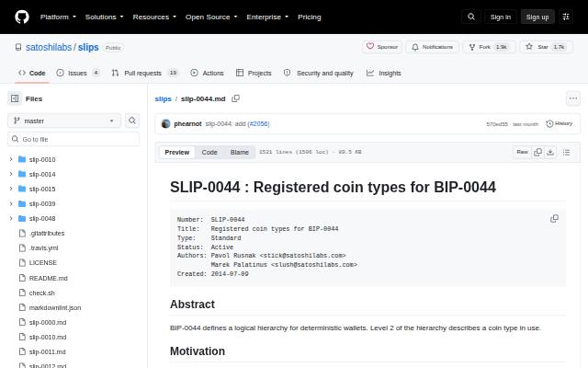This screenshot has height=368, width=588.
Task: View commit History
Action: [x=560, y=123]
